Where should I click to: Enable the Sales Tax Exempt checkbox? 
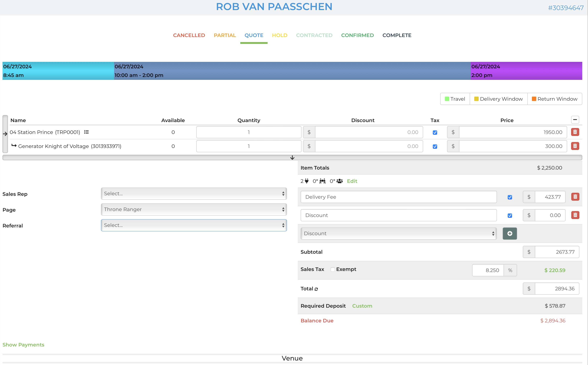pos(332,269)
